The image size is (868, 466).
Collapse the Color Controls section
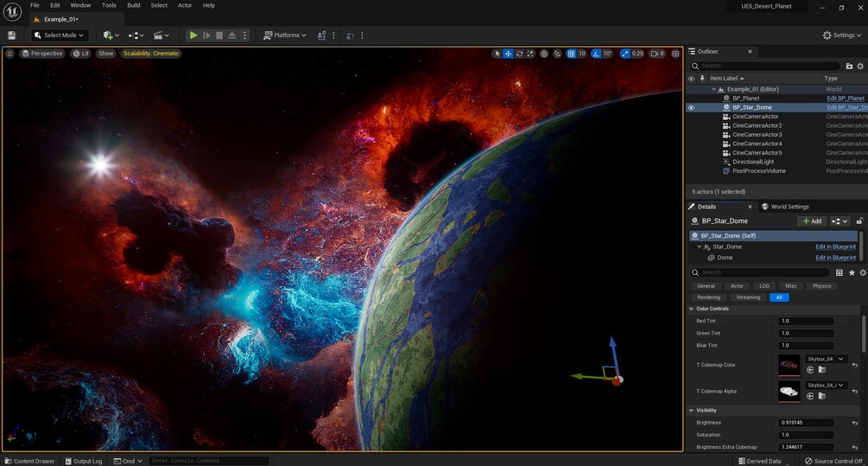691,309
